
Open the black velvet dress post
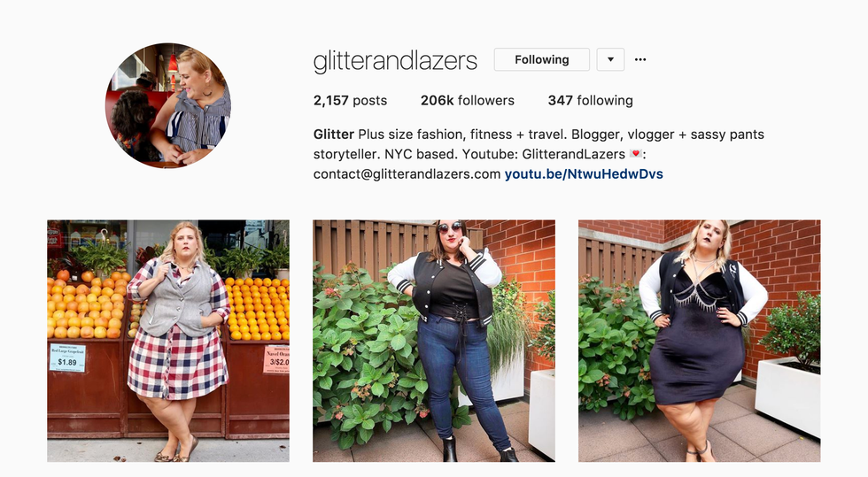pyautogui.click(x=700, y=341)
